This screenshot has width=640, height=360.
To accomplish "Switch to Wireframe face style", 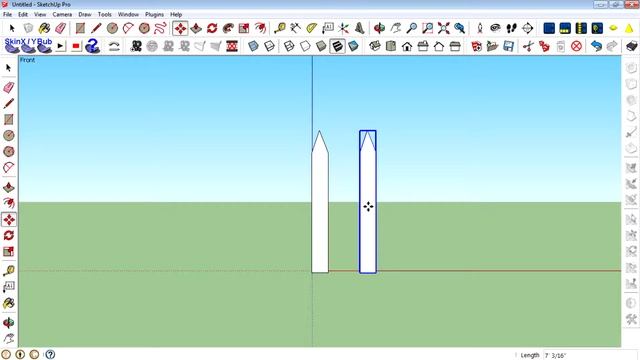I will (x=289, y=46).
